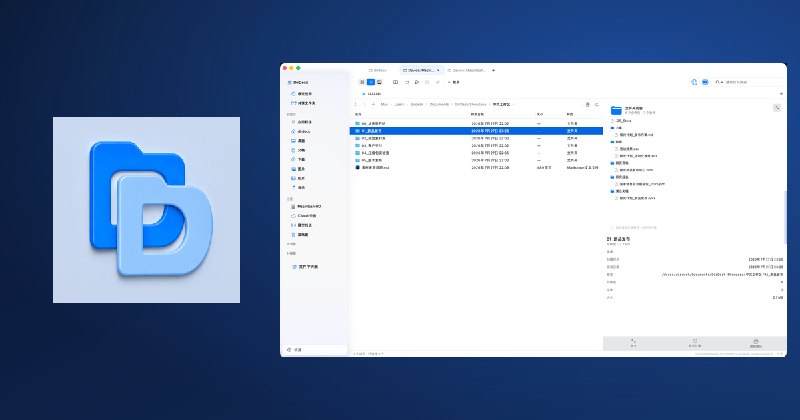Select the folder row starting with 02_
Screen dimensions: 800x420
pyautogui.click(x=477, y=138)
